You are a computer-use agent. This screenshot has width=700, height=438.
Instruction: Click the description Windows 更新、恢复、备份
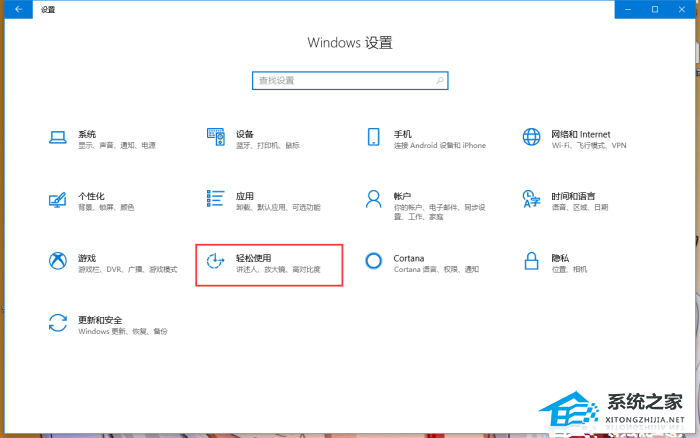tap(122, 331)
